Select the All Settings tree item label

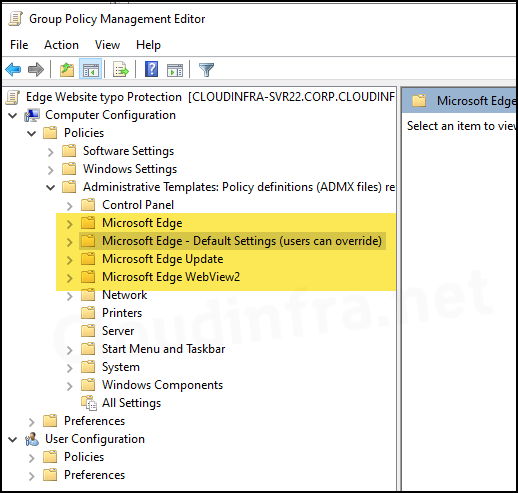[x=131, y=403]
